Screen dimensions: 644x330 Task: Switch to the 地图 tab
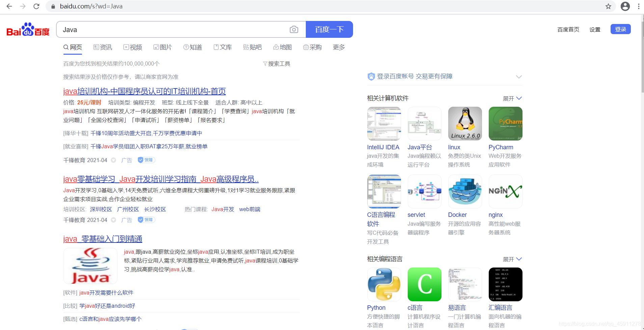283,47
